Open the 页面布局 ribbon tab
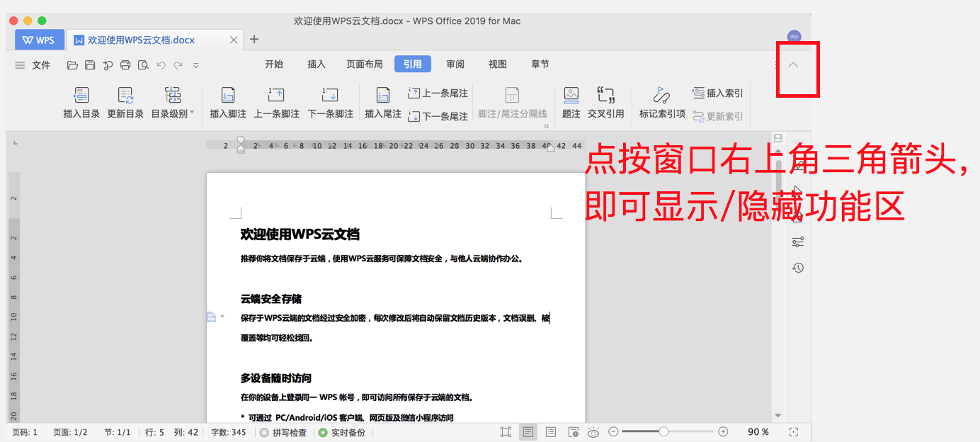The image size is (980, 442). coord(365,64)
